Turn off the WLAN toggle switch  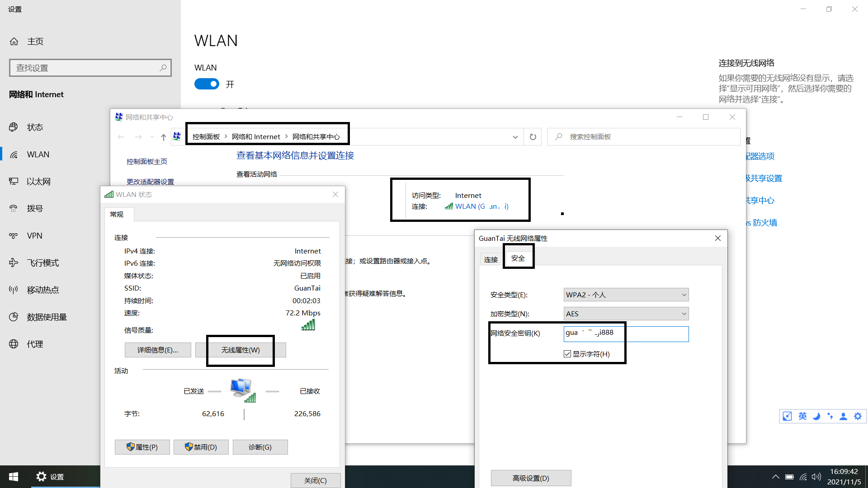pyautogui.click(x=207, y=84)
